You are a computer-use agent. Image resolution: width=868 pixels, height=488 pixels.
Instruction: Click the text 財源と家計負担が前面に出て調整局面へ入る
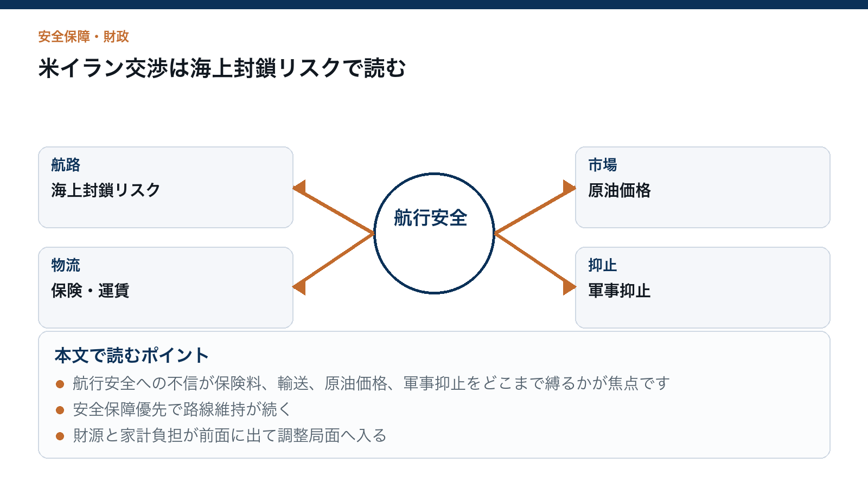coord(229,435)
